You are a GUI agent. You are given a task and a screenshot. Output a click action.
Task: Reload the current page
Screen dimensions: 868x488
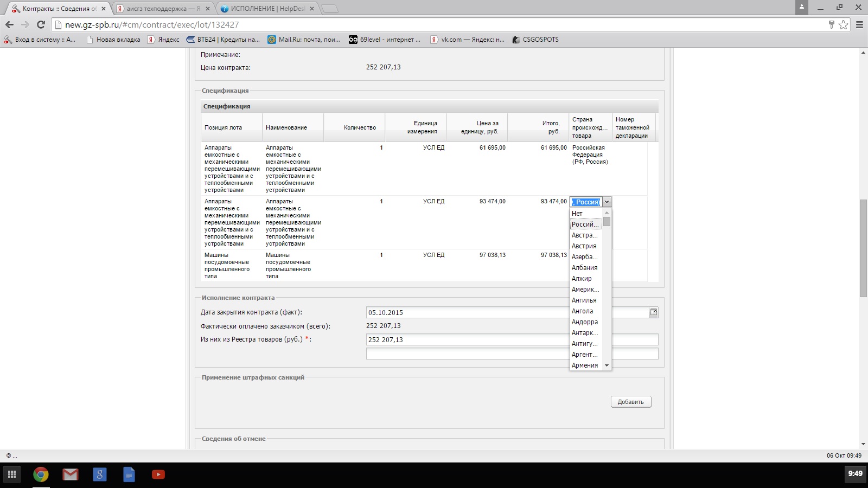(41, 24)
